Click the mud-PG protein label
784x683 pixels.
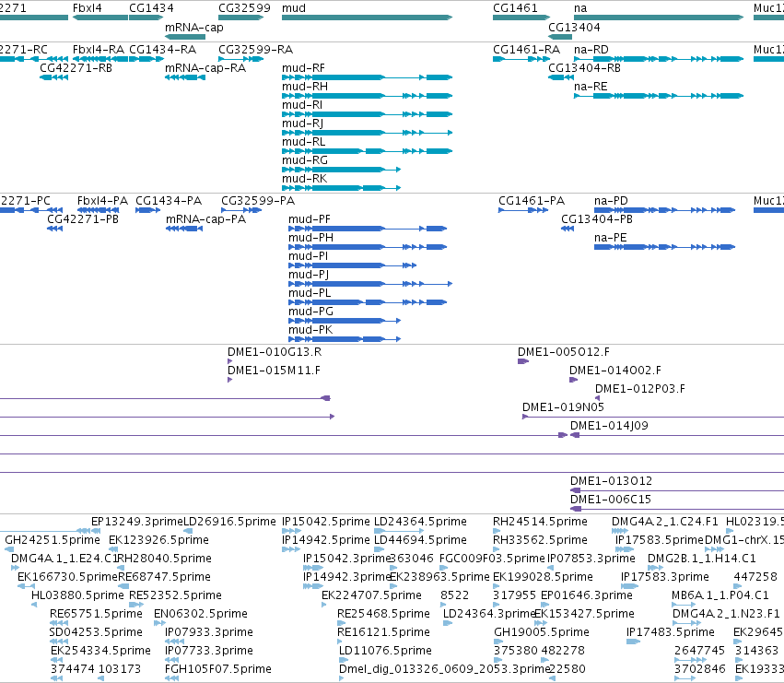pyautogui.click(x=310, y=312)
